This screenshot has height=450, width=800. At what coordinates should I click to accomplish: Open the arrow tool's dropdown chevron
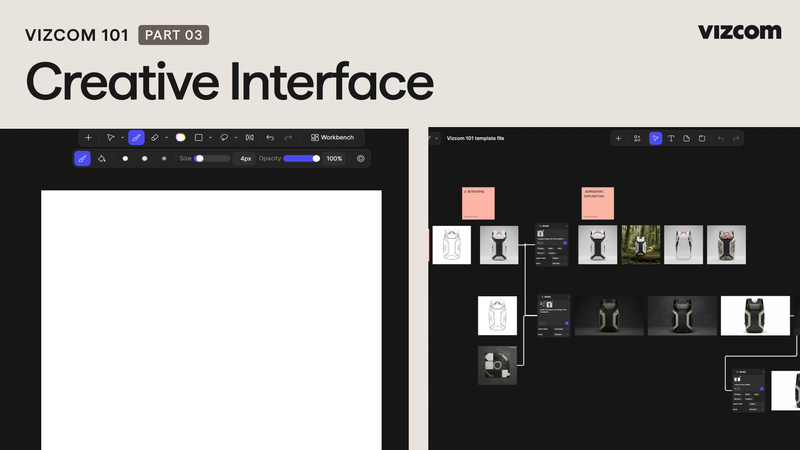(122, 138)
